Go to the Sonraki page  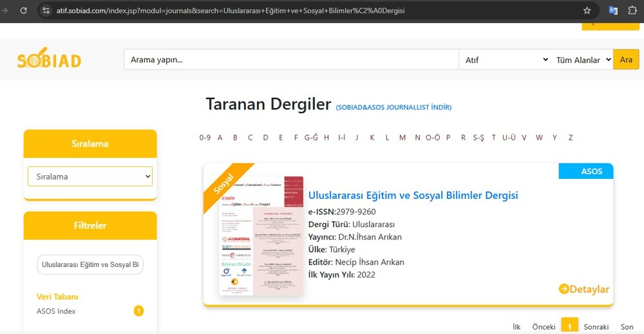click(596, 327)
